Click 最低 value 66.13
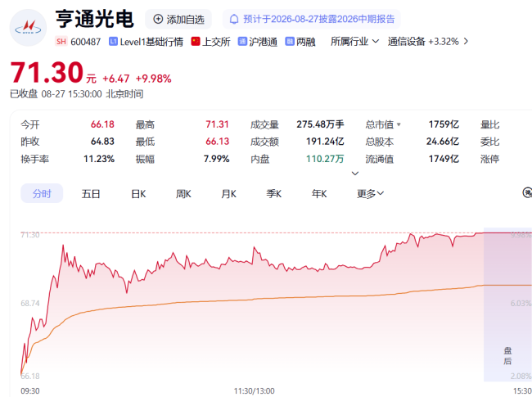The image size is (532, 397). point(217,141)
